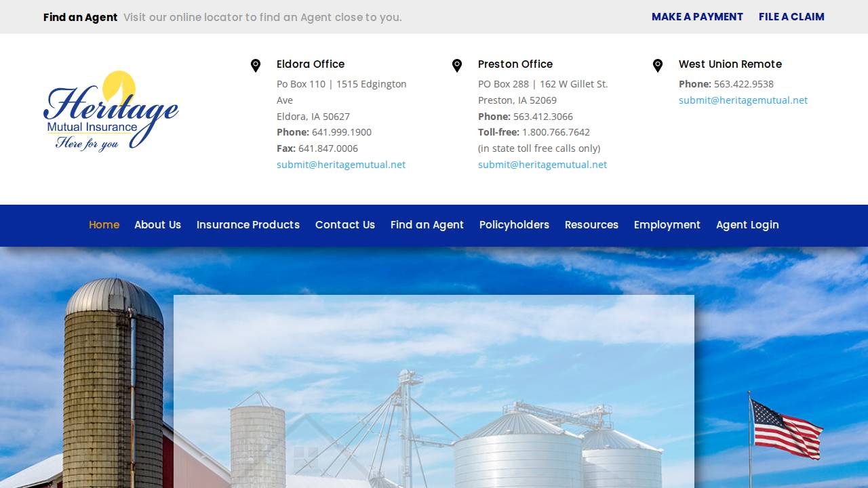The image size is (868, 488).
Task: Open the MAKE A PAYMENT link
Action: (697, 17)
